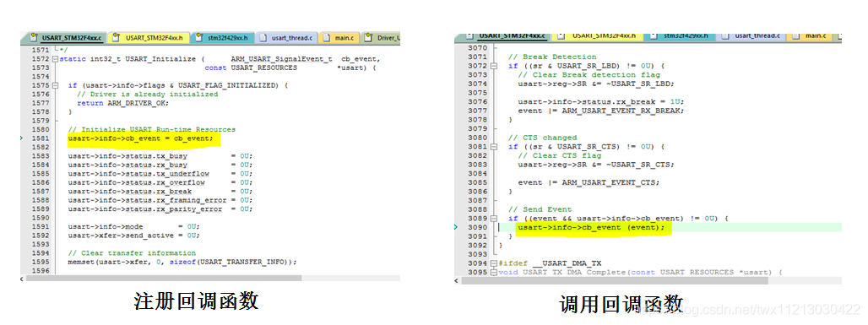The height and width of the screenshot is (325, 868).
Task: Collapse the CTS changed fold at line 3081
Action: coord(494,147)
